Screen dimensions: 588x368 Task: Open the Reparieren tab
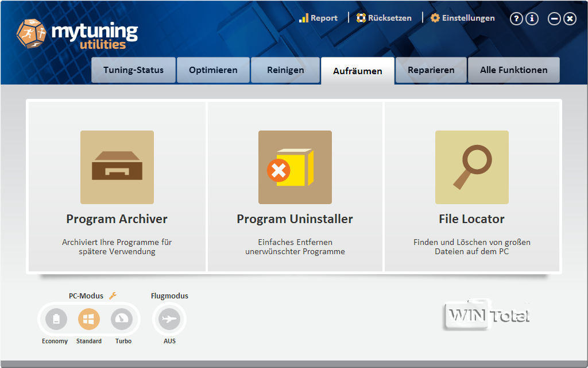click(431, 70)
